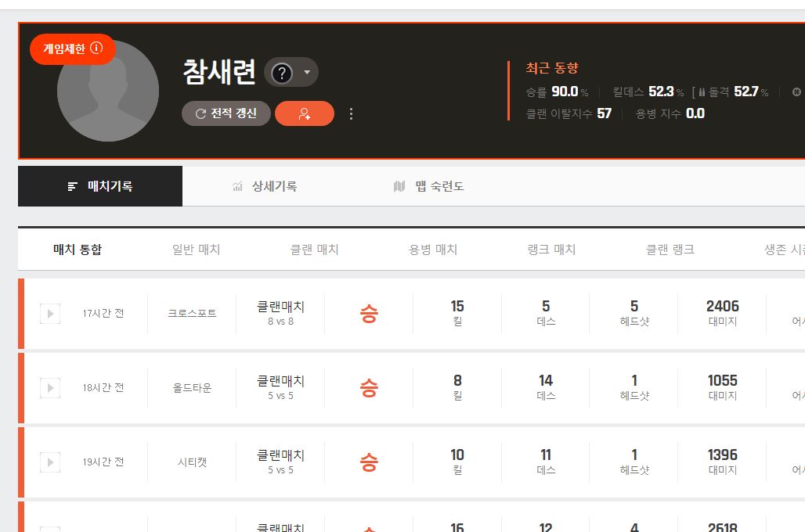The height and width of the screenshot is (532, 805).
Task: Expand the 올드타운 match details
Action: [x=50, y=388]
